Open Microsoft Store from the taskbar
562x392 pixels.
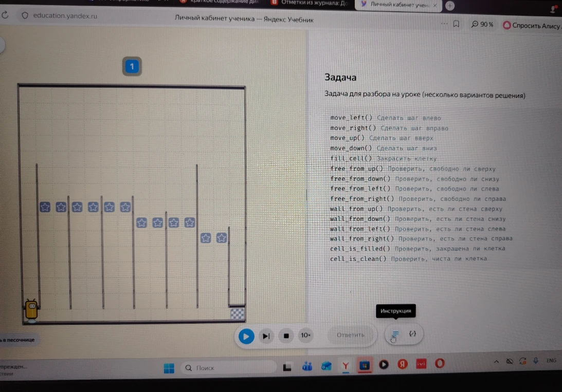point(365,365)
